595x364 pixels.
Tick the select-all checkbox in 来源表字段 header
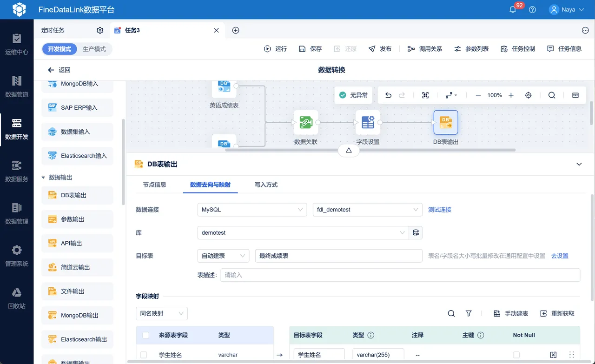tap(146, 335)
